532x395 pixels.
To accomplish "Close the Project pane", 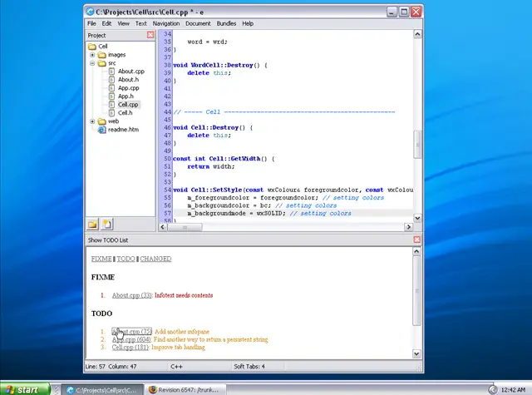I will [x=150, y=35].
